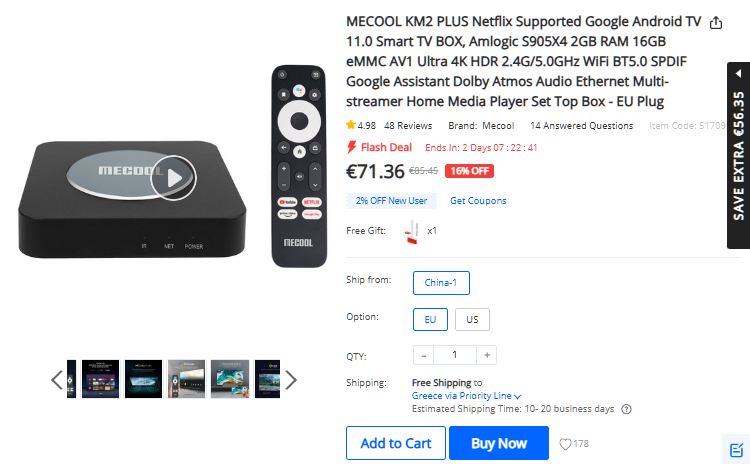Click the Add to Cart button
Image resolution: width=750 pixels, height=464 pixels.
coord(396,443)
